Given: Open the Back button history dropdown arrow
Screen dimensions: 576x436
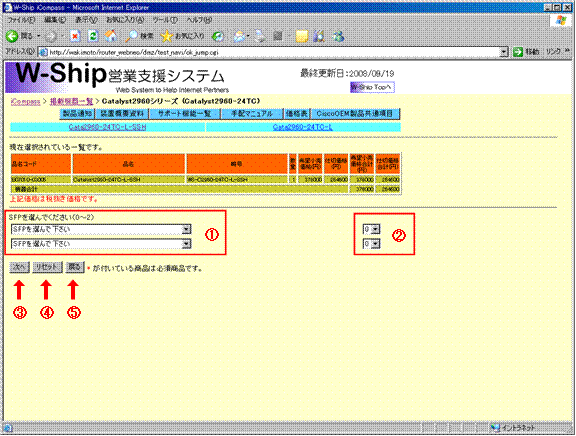Looking at the screenshot, I should pos(39,36).
